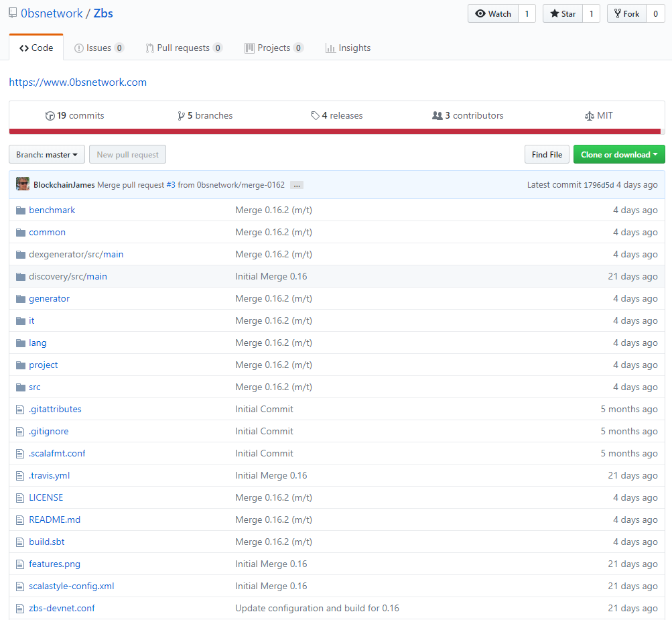Open the Issues tab
672x620 pixels.
click(99, 48)
